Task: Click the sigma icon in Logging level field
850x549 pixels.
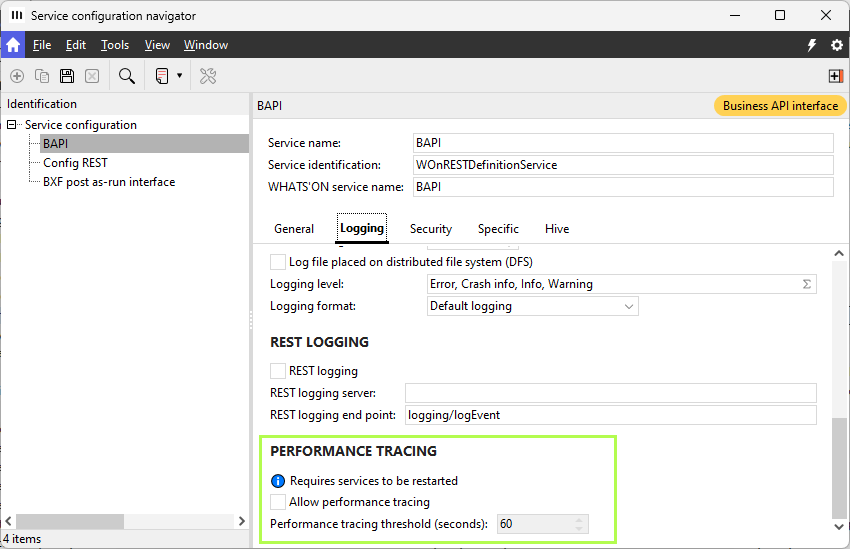Action: 806,284
